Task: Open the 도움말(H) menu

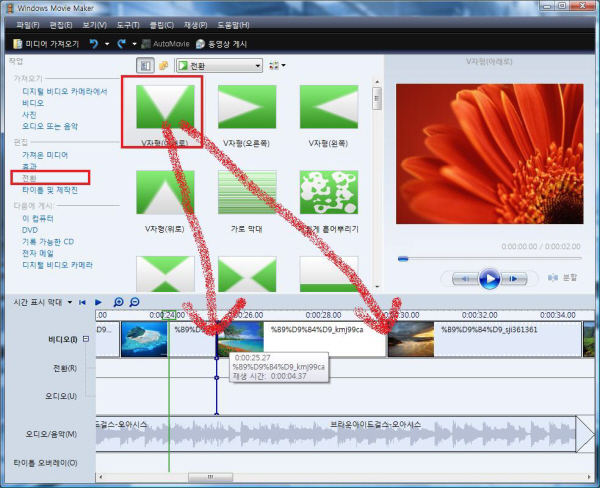Action: pyautogui.click(x=233, y=25)
